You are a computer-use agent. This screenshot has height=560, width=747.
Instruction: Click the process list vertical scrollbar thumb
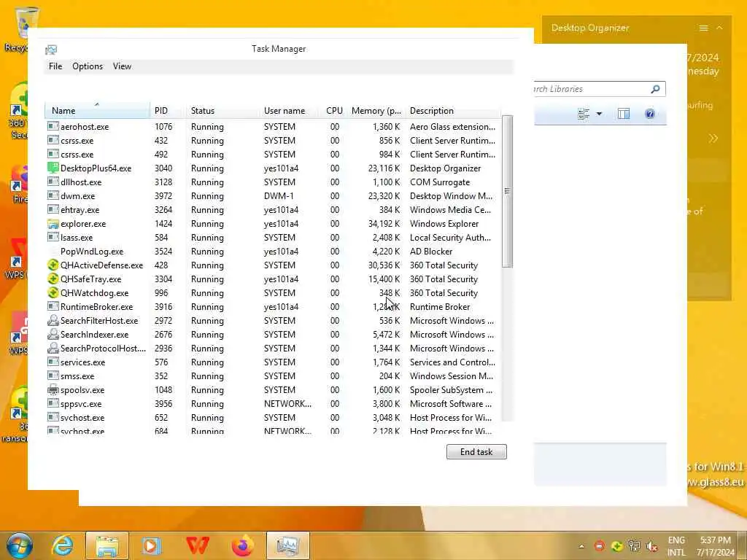(x=508, y=192)
